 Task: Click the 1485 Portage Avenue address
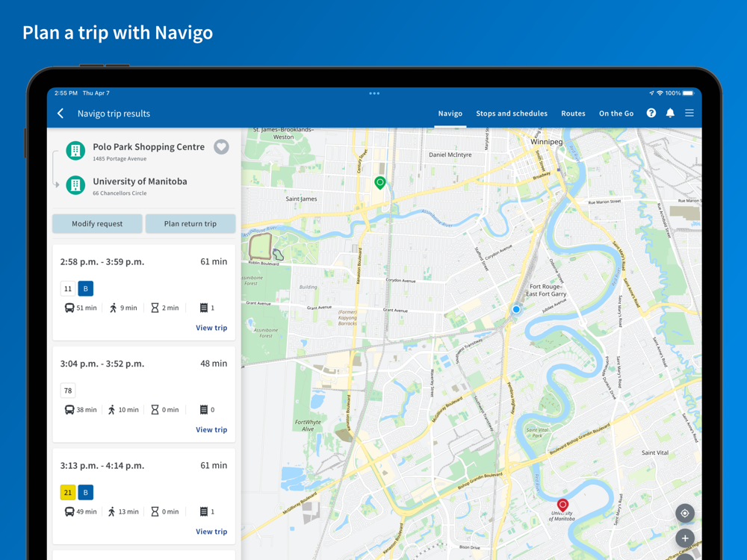pos(120,159)
